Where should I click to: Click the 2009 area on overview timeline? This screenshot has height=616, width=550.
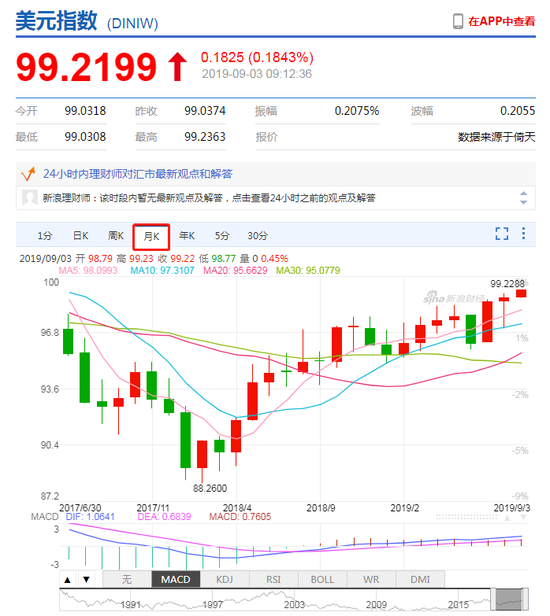point(376,604)
